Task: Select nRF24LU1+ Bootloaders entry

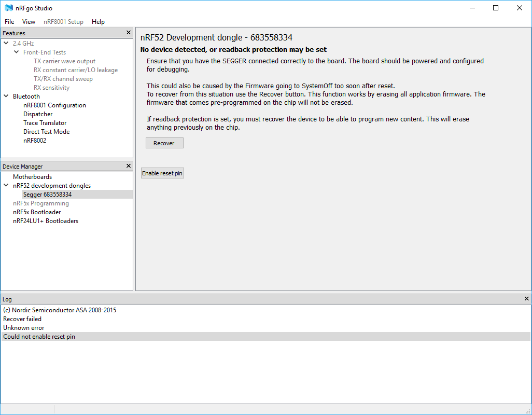Action: tap(46, 221)
